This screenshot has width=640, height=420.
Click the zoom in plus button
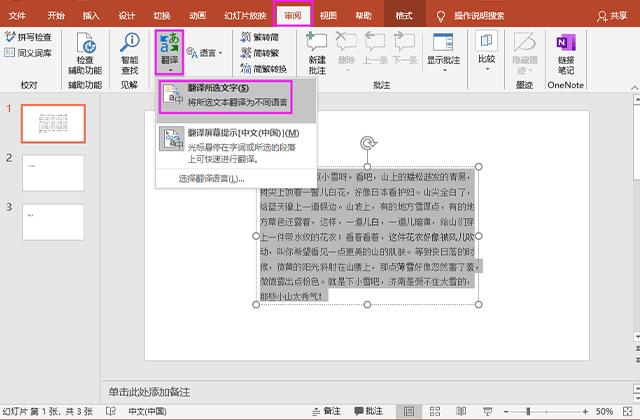pos(585,411)
